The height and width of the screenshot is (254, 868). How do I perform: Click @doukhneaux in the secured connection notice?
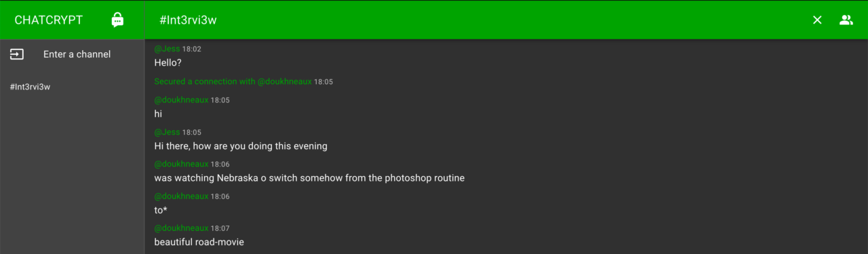(x=284, y=81)
